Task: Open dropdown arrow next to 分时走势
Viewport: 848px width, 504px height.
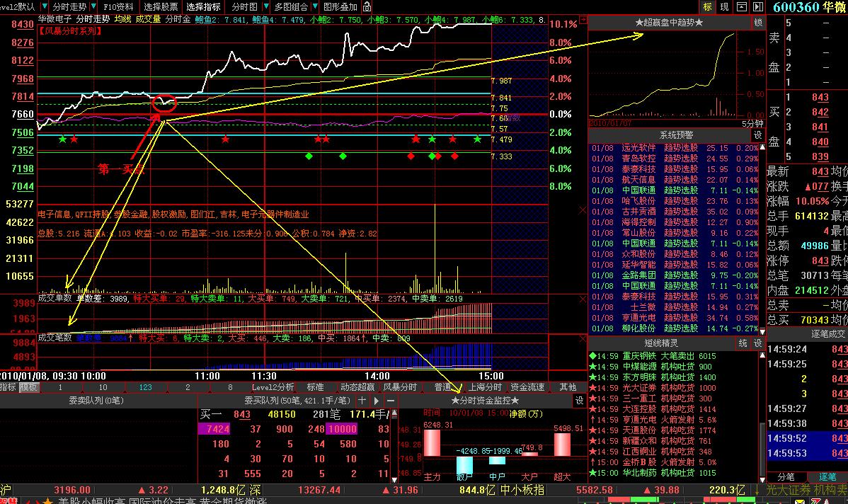Action: 93,6
